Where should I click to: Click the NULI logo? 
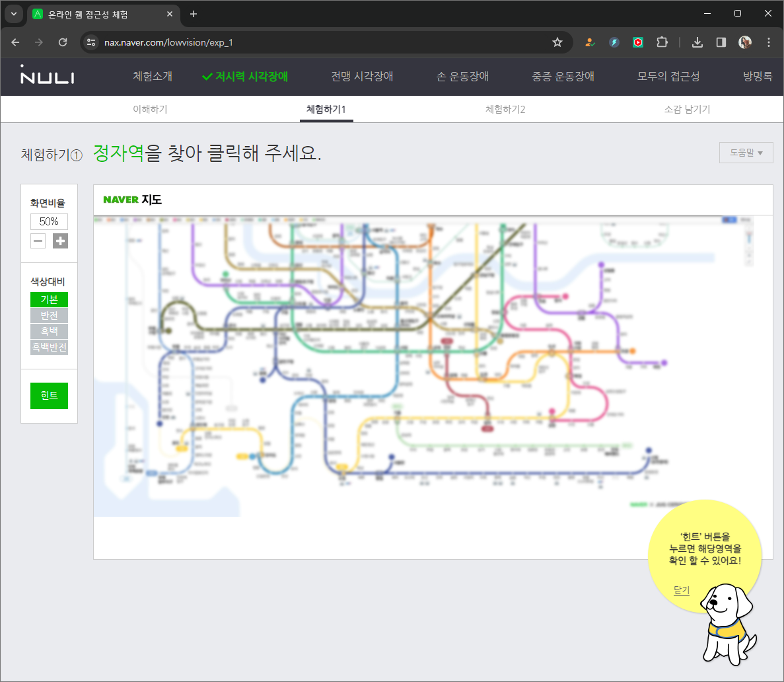click(x=48, y=75)
